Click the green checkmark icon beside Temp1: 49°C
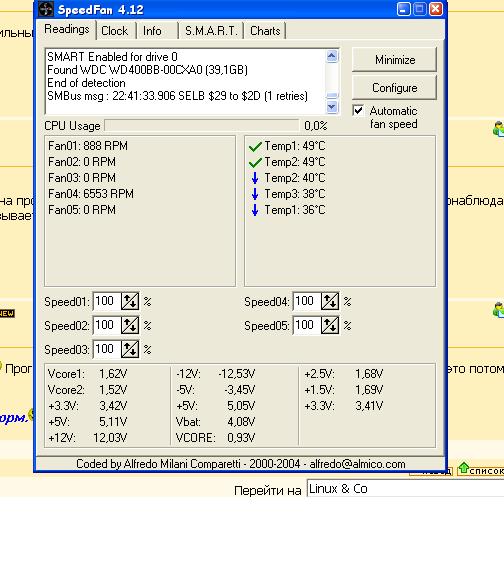Screen dimensions: 504x581 tap(255, 146)
